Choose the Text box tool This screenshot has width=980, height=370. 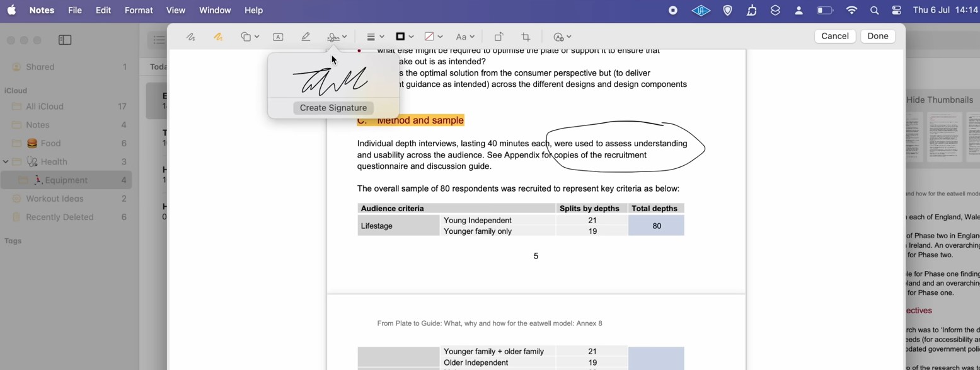pyautogui.click(x=278, y=37)
